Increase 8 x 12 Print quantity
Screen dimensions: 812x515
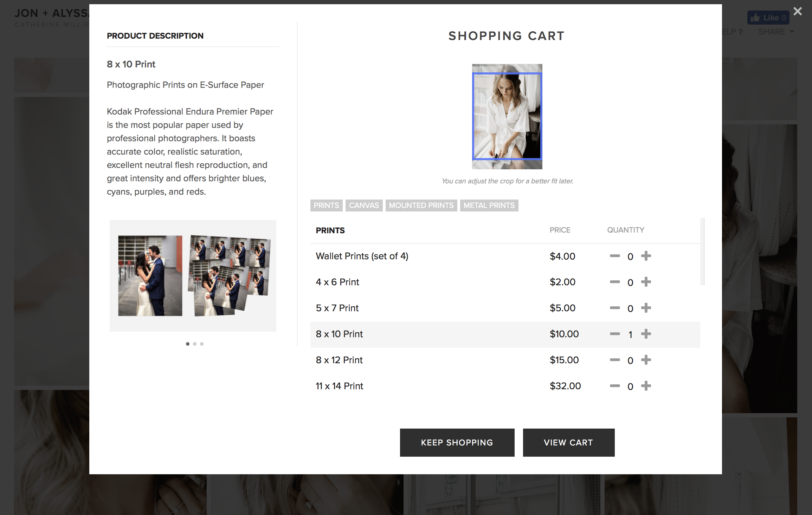646,360
